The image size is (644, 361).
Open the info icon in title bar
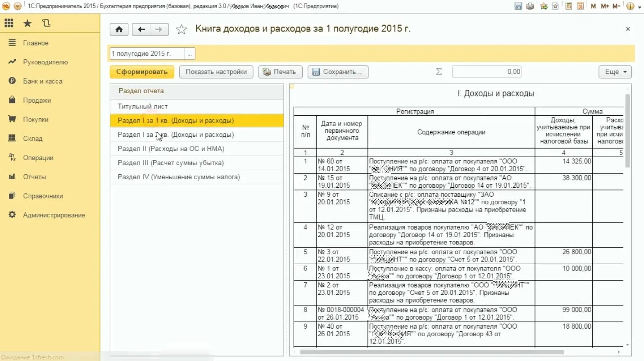pos(630,6)
